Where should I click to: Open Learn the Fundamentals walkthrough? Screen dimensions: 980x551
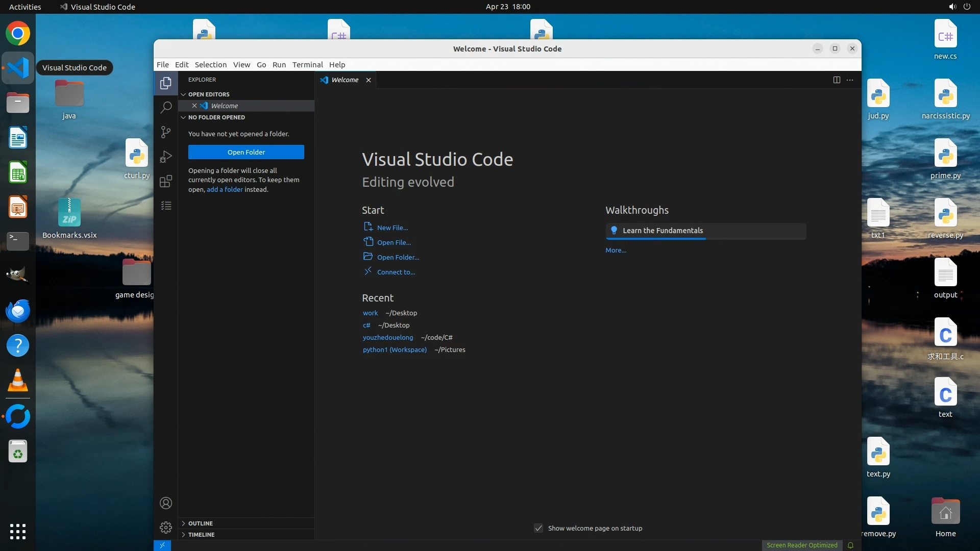point(663,231)
